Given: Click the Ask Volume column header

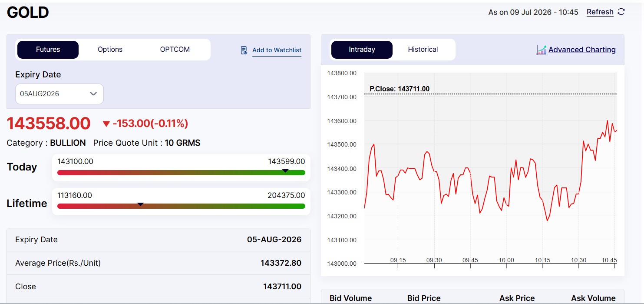Looking at the screenshot, I should [x=593, y=298].
